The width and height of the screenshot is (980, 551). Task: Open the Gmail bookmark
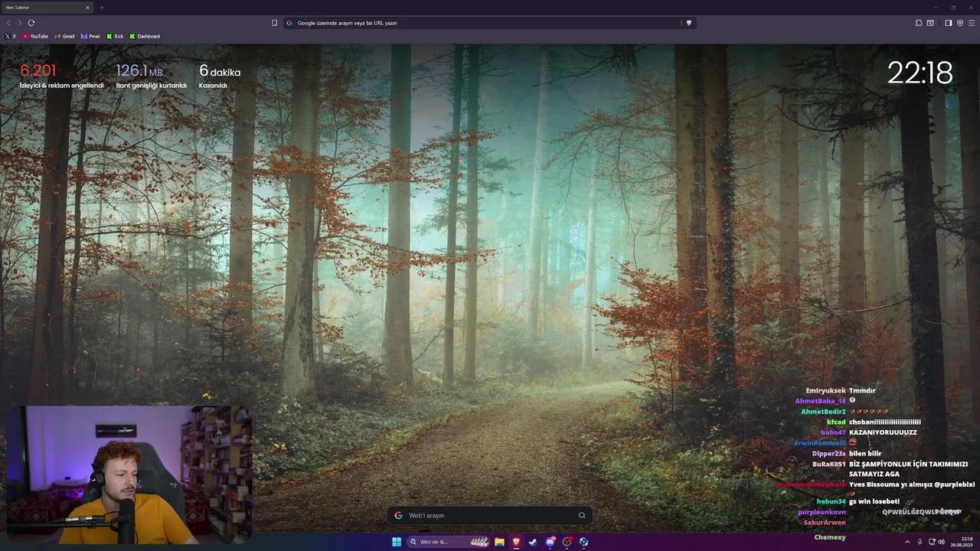[x=64, y=36]
